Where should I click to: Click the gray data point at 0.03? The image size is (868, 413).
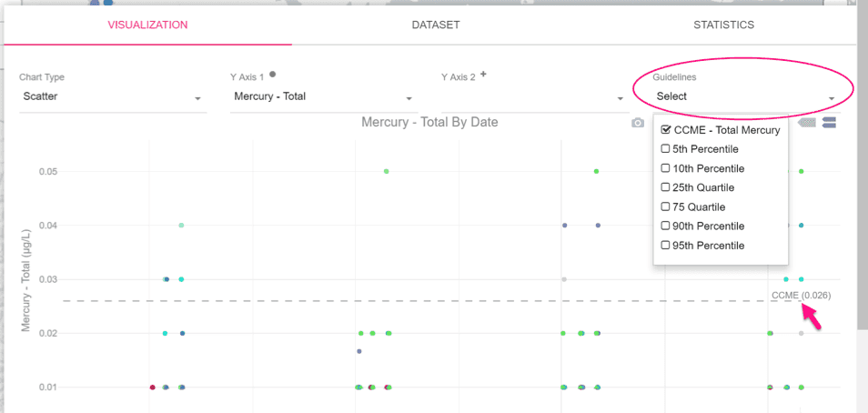[x=564, y=279]
